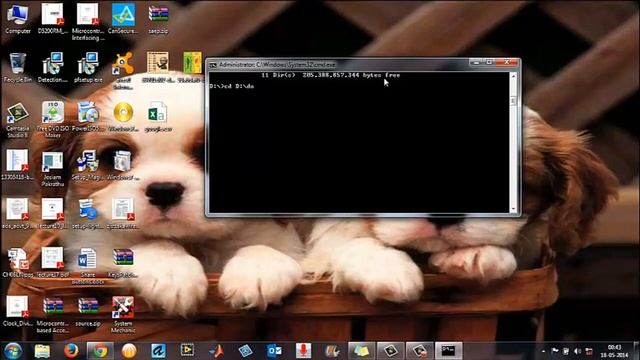Switch to Google Chrome in taskbar

point(100,351)
